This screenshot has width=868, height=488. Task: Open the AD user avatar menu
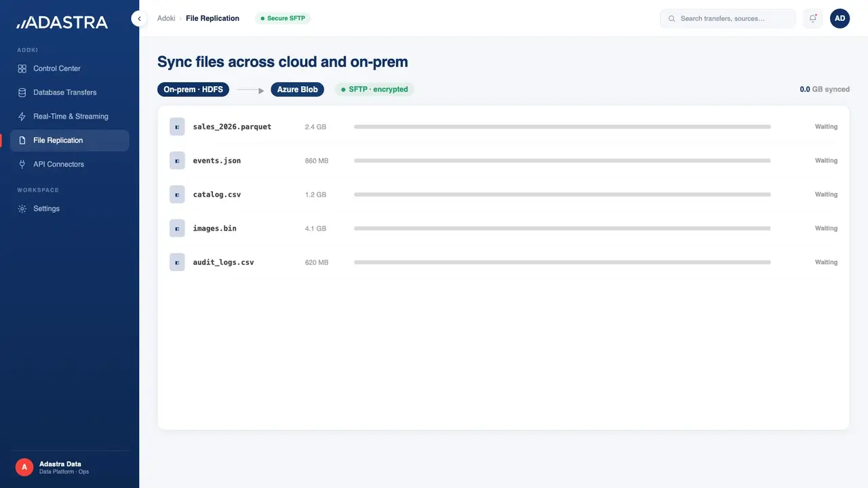coord(840,19)
